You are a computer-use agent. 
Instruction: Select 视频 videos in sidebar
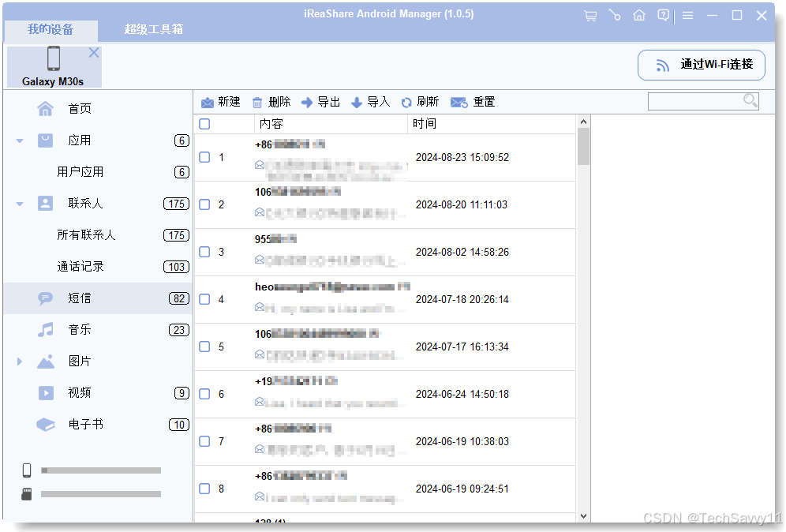[98, 393]
